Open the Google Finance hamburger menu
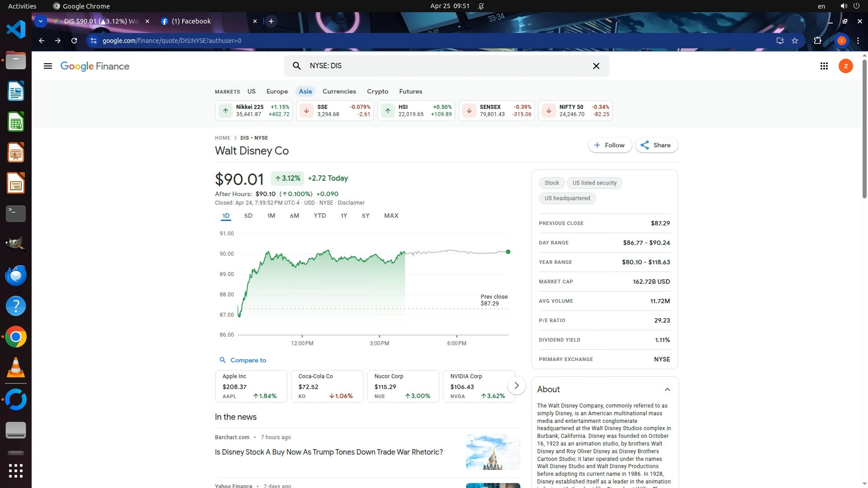This screenshot has height=488, width=868. coord(47,66)
